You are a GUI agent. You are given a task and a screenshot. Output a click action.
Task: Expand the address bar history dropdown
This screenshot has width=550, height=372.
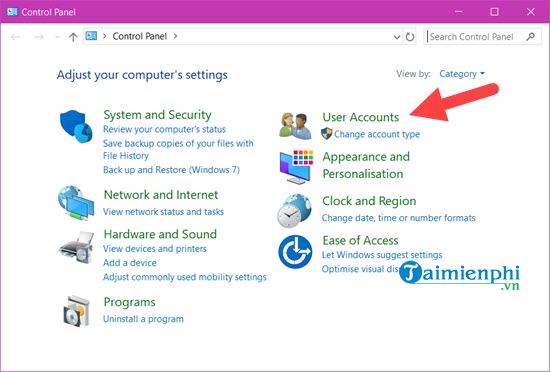tap(397, 37)
